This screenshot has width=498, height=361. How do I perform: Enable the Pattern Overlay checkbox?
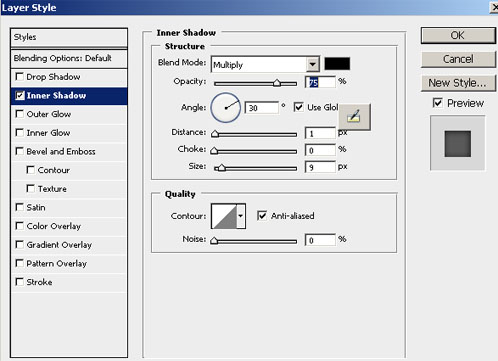[x=20, y=263]
